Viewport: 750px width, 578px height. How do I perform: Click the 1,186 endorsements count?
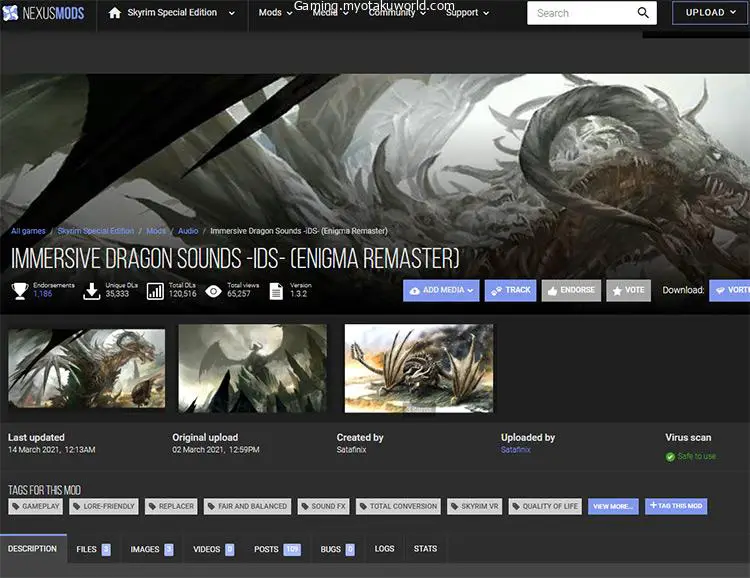(x=43, y=294)
